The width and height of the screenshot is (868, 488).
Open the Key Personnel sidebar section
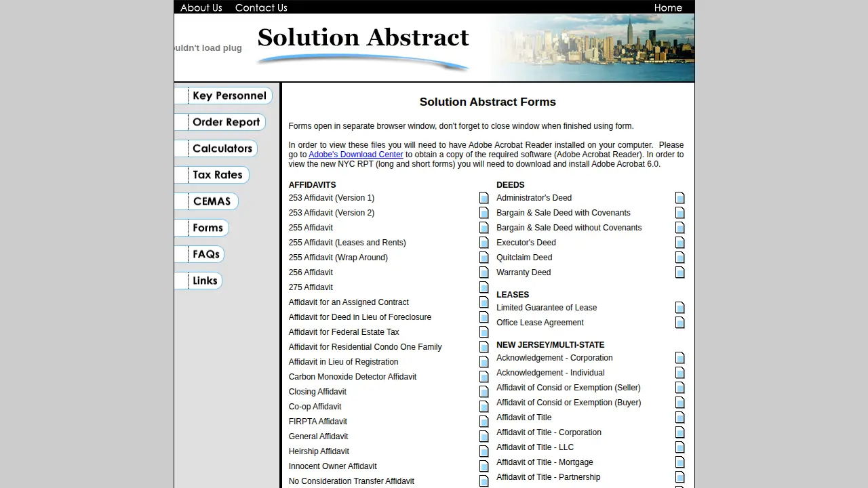(x=223, y=96)
